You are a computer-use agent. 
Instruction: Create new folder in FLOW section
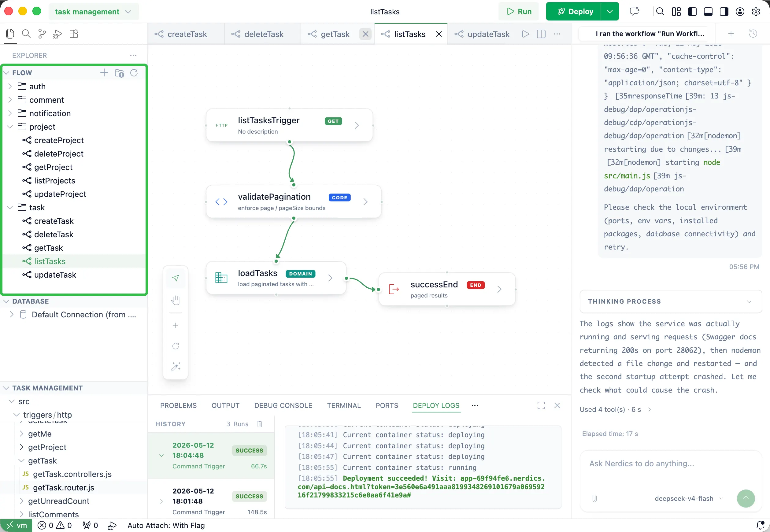(x=119, y=73)
